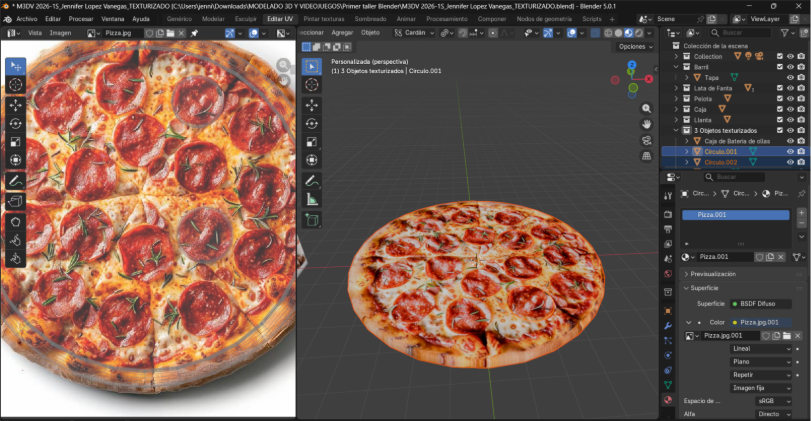Open the Cardán orientation dropdown
811x421 pixels.
(414, 33)
